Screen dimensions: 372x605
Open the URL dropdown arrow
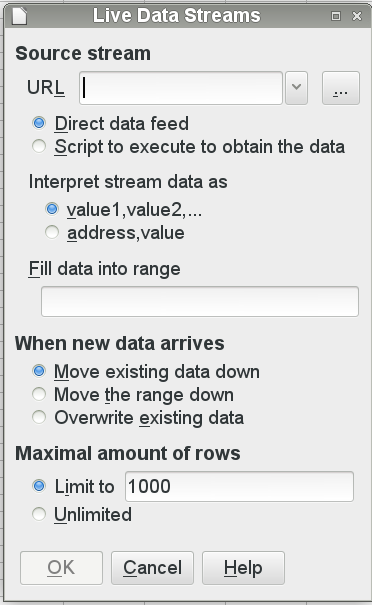tap(296, 88)
